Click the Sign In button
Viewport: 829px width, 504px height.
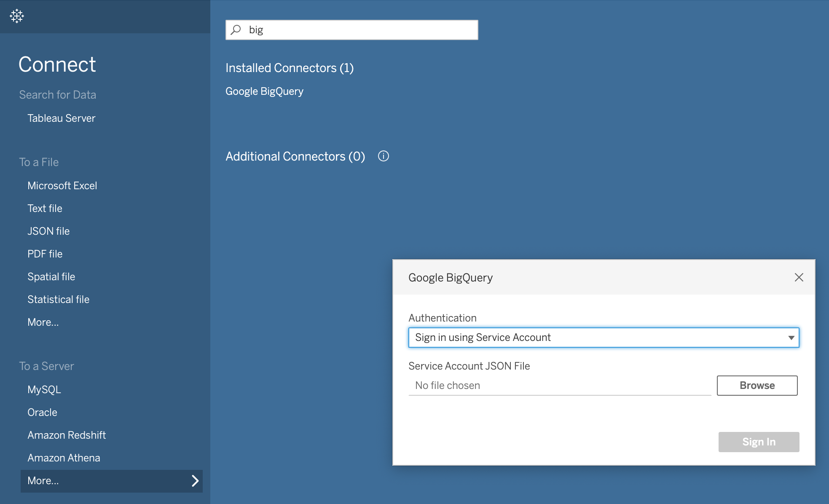(759, 442)
